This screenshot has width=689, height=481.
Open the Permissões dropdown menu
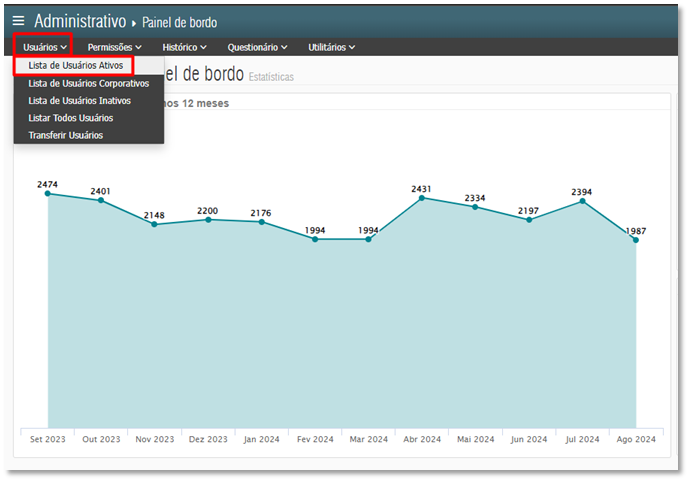[114, 47]
